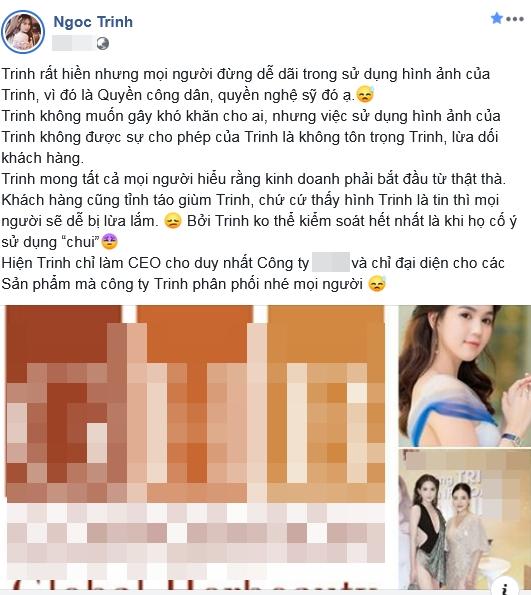This screenshot has width=531, height=595.
Task: Click sleepy emoji ending the last sentence
Action: [377, 284]
